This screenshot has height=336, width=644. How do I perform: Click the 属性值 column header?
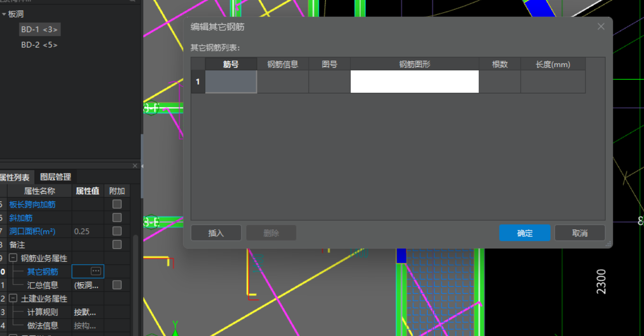[88, 191]
